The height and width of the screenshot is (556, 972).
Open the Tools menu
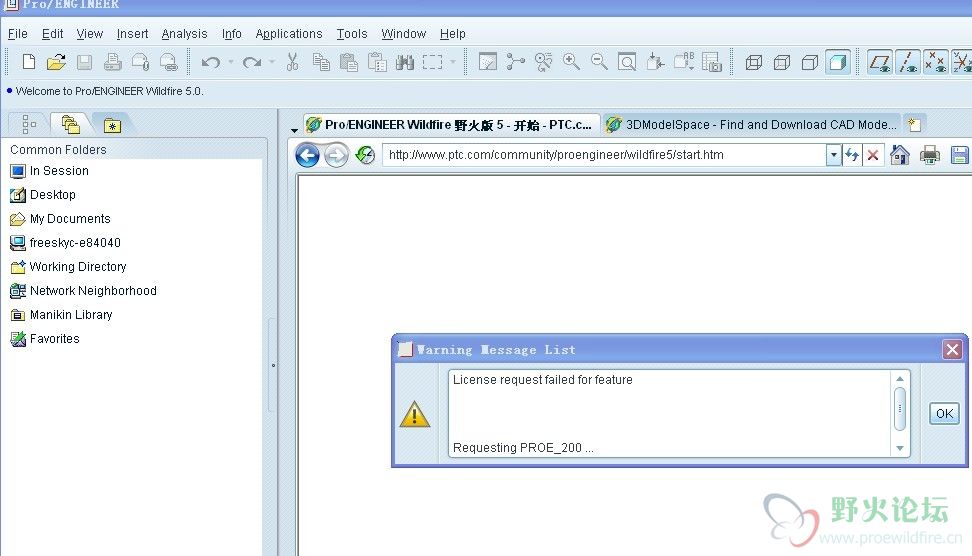(x=351, y=33)
